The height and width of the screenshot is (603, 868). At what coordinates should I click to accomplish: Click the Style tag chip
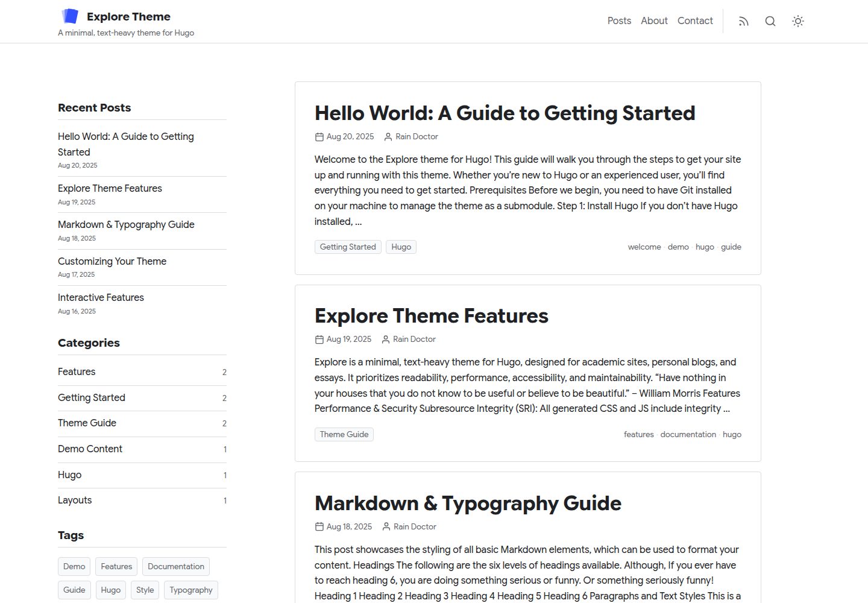click(145, 590)
